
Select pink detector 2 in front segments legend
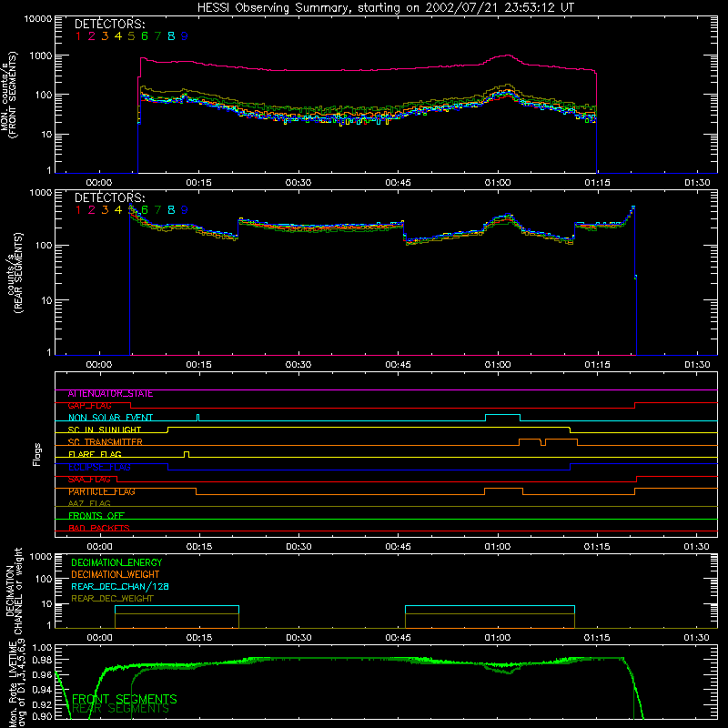[92, 36]
